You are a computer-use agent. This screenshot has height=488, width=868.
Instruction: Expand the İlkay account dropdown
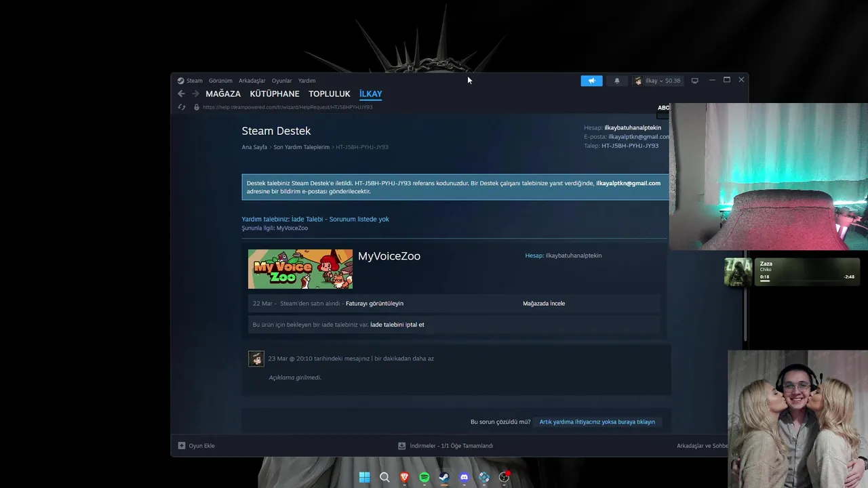click(x=657, y=81)
